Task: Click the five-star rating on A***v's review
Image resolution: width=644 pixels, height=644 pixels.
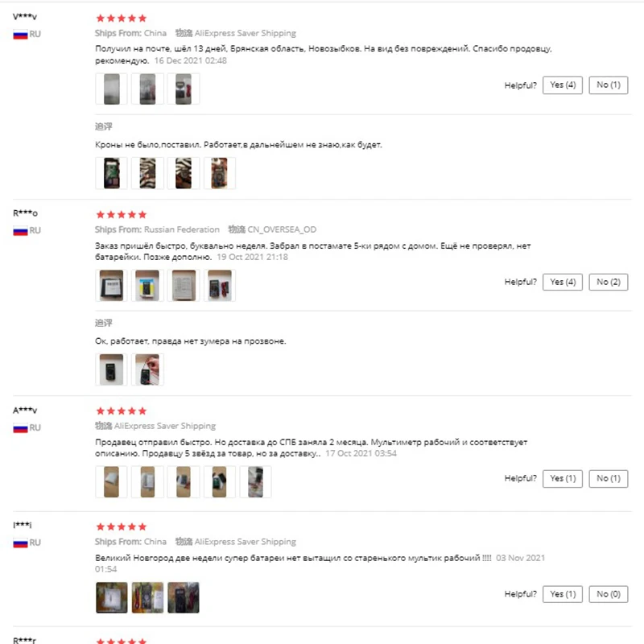Action: [121, 411]
